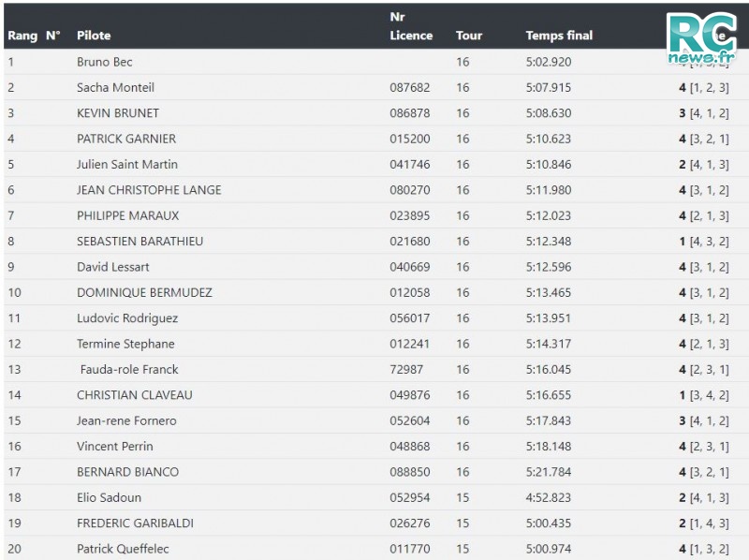
Task: Select the Patrick Queffelec row
Action: click(376, 549)
